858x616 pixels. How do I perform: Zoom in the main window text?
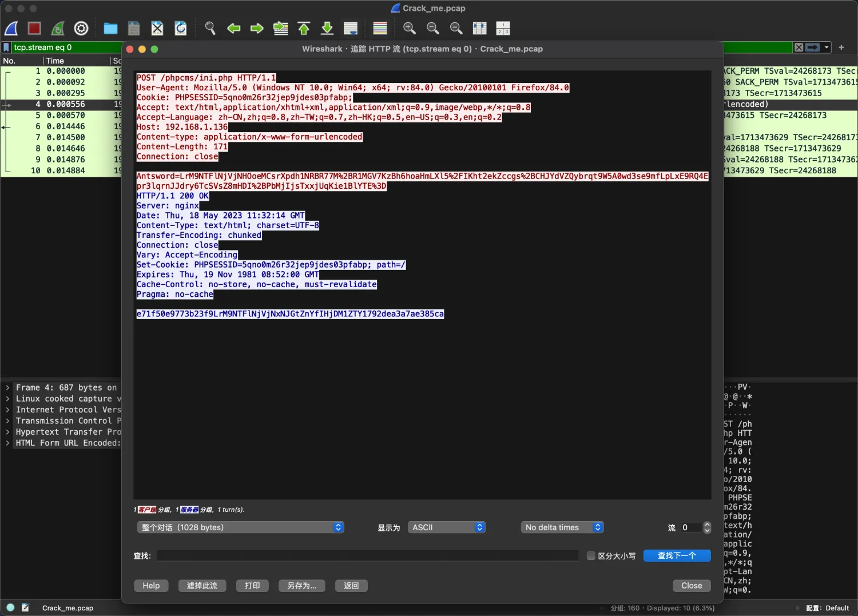pyautogui.click(x=410, y=28)
